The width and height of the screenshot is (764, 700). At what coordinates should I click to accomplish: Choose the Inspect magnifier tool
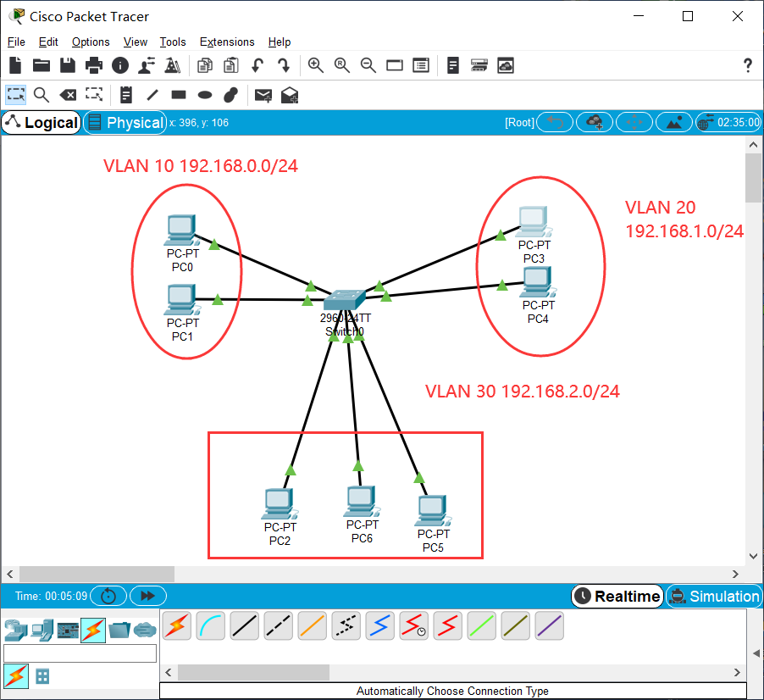pyautogui.click(x=42, y=95)
